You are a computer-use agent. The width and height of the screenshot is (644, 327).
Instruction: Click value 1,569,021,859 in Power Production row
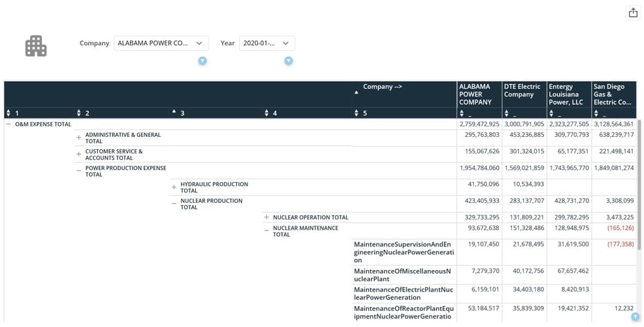(524, 168)
